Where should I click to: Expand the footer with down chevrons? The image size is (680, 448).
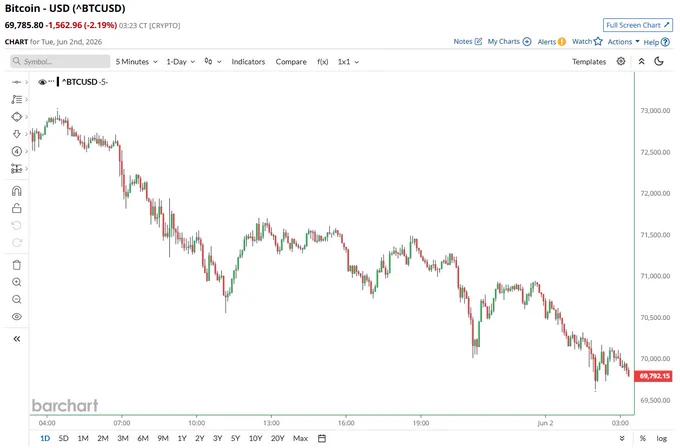click(x=622, y=438)
